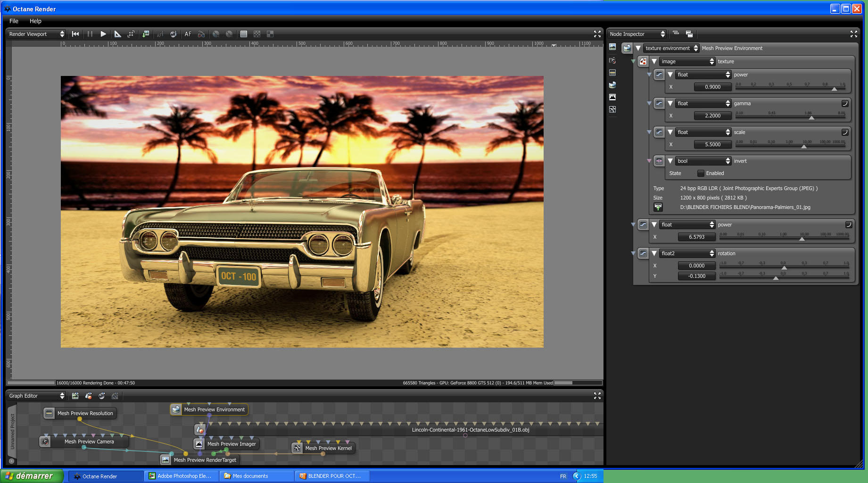The height and width of the screenshot is (483, 868).
Task: Collapse the Mesh Preview Environment node triangle
Action: 638,48
